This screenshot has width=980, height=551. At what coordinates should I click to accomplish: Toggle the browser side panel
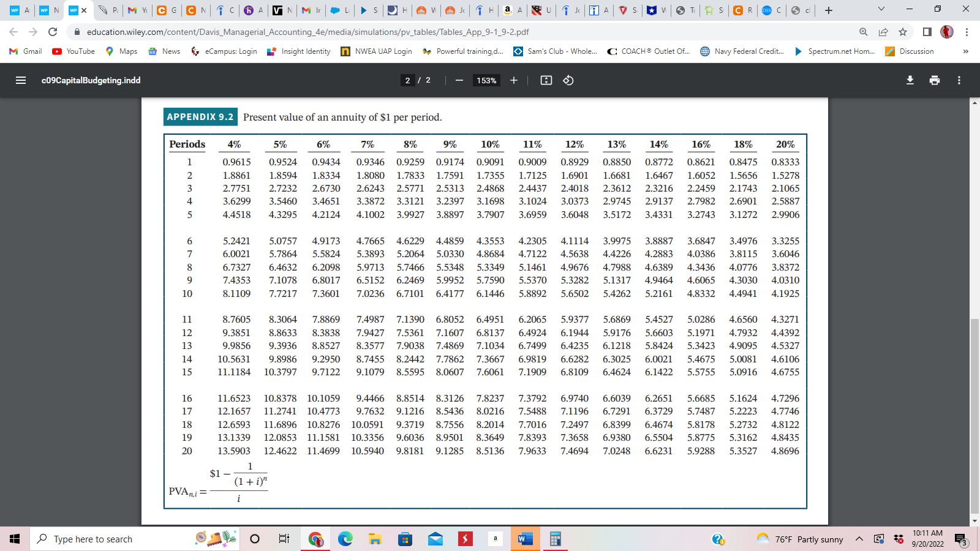coord(927,32)
